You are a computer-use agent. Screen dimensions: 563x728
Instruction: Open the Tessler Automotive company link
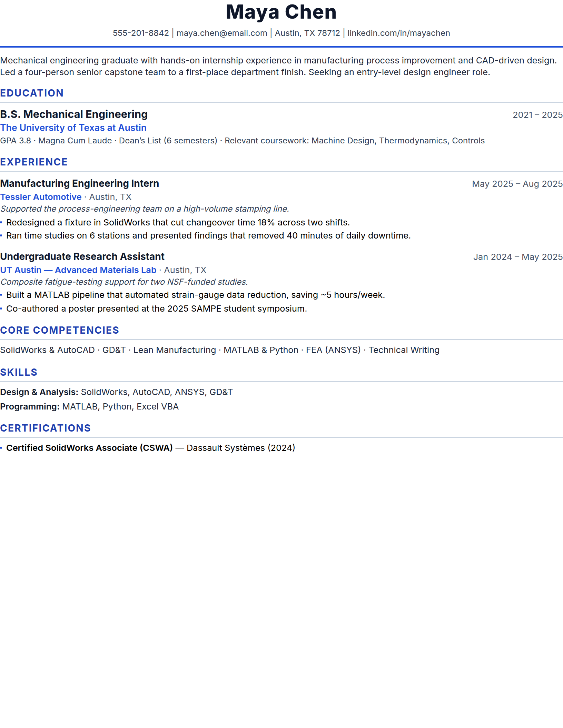click(x=41, y=197)
